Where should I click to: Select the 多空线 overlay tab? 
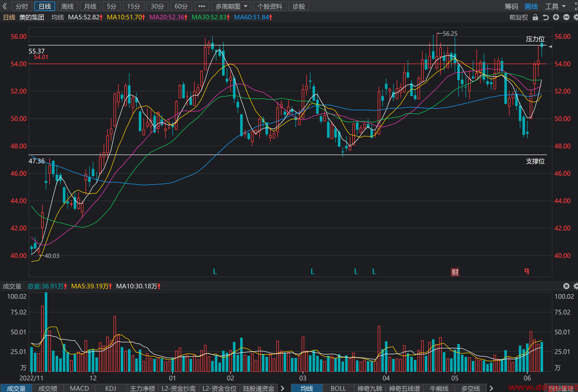tap(471, 388)
